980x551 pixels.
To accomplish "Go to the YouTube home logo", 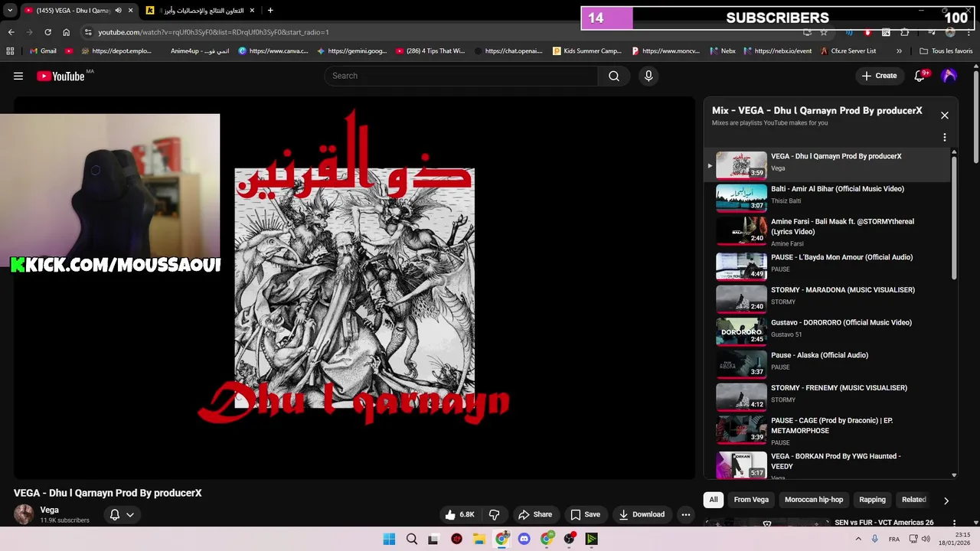I will click(x=60, y=76).
